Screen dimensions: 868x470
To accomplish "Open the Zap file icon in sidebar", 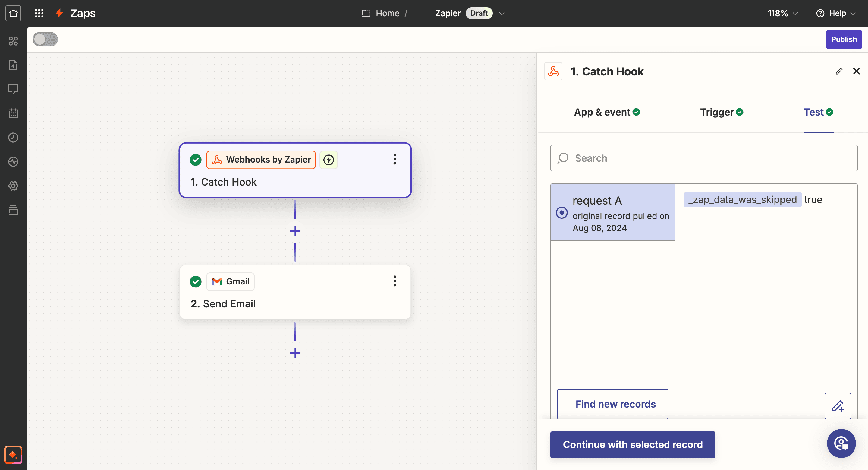I will pos(13,65).
